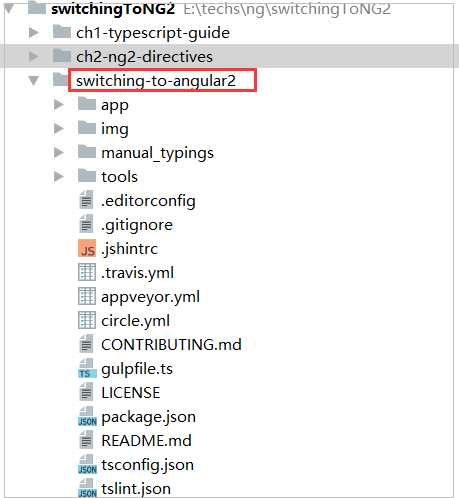Open the tslint.json file
Image resolution: width=459 pixels, height=498 pixels.
pos(136,489)
